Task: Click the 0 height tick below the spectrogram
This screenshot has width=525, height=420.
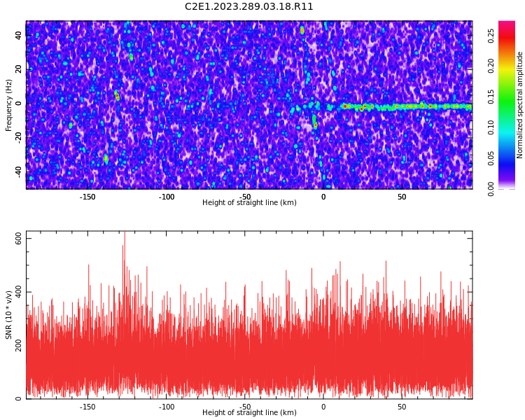Action: click(323, 197)
